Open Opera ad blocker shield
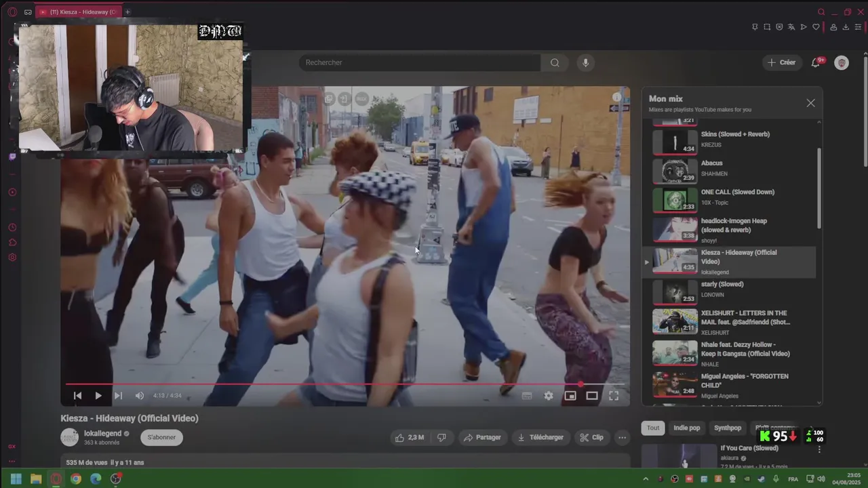This screenshot has width=868, height=488. pyautogui.click(x=779, y=27)
